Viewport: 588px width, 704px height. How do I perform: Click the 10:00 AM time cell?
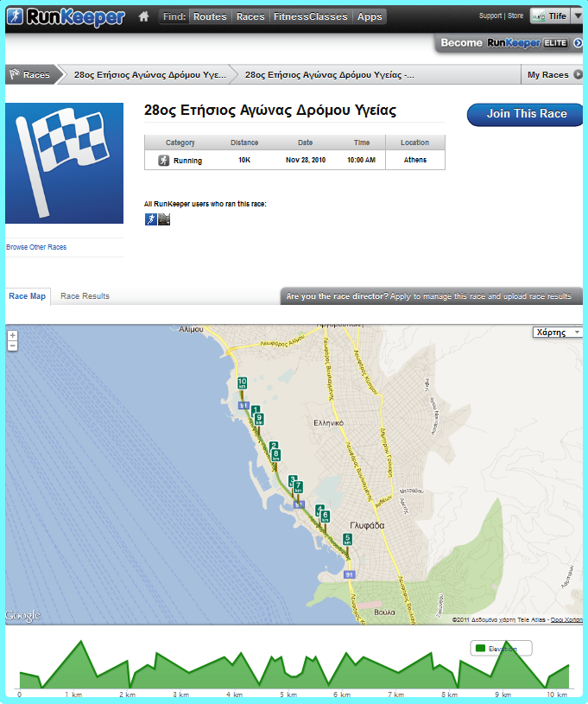tap(361, 160)
